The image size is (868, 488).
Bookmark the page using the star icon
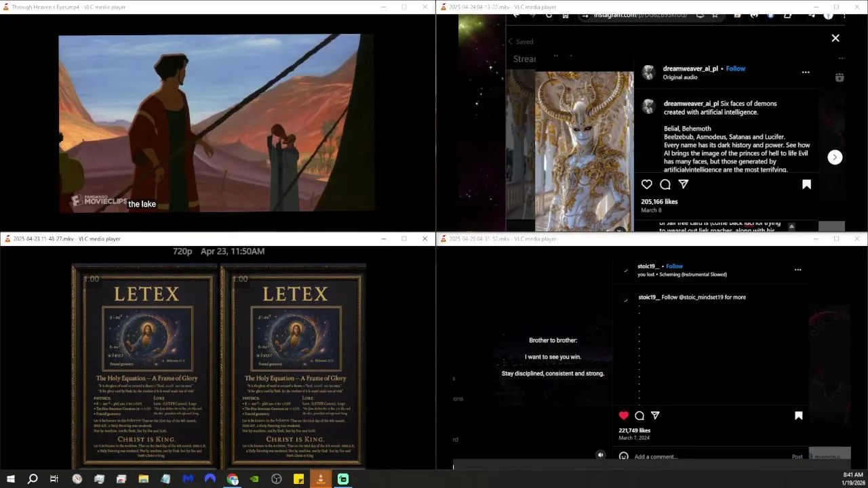tap(715, 15)
